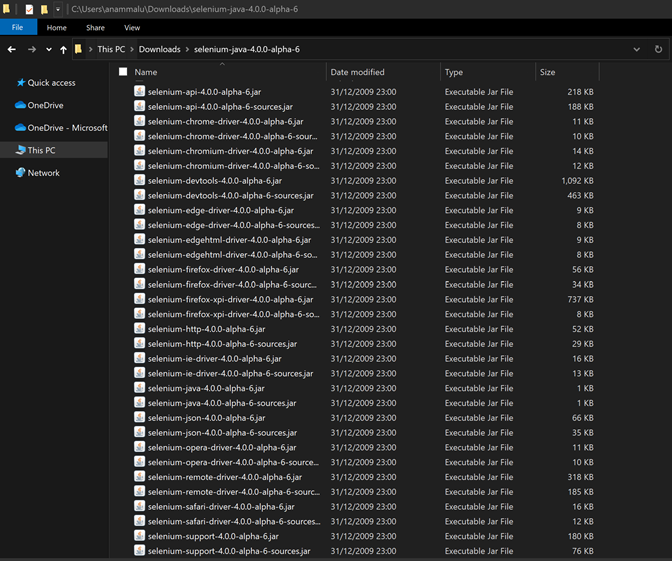Image resolution: width=672 pixels, height=561 pixels.
Task: Click the jar icon of selenium-ie-driver-4.0.0-alpha-6.jar
Action: (x=139, y=358)
